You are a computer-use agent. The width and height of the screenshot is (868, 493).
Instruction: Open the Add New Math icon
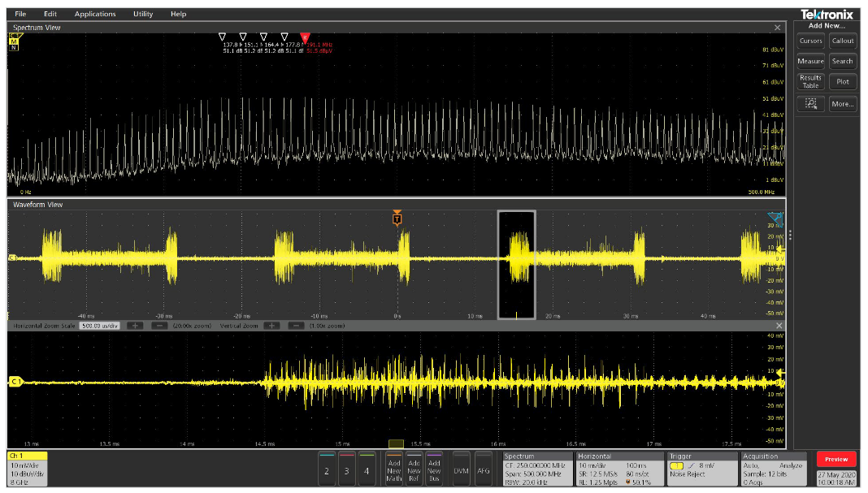click(394, 469)
